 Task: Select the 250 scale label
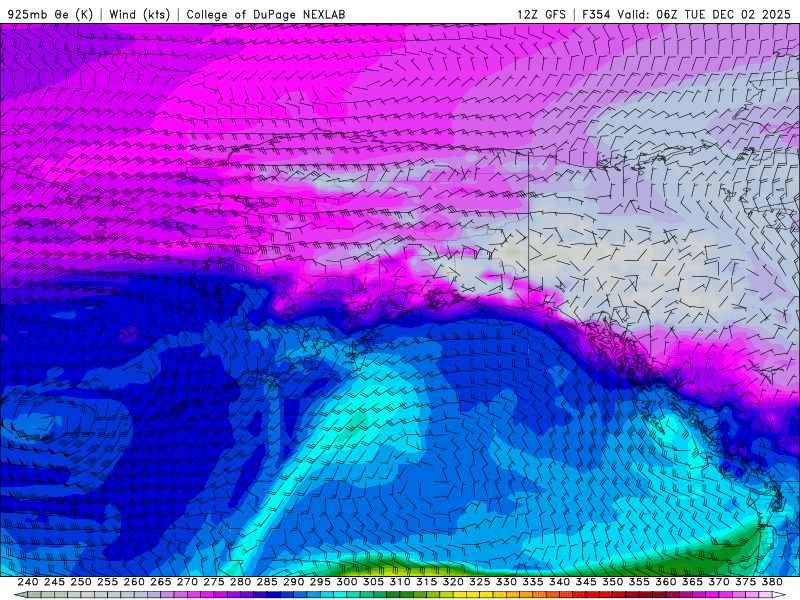pos(81,582)
